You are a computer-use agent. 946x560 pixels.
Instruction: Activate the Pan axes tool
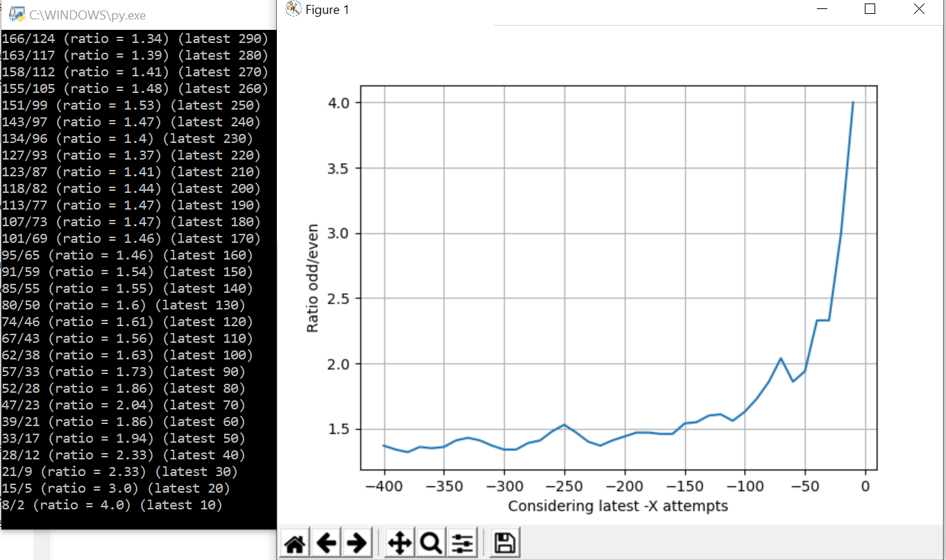point(400,543)
